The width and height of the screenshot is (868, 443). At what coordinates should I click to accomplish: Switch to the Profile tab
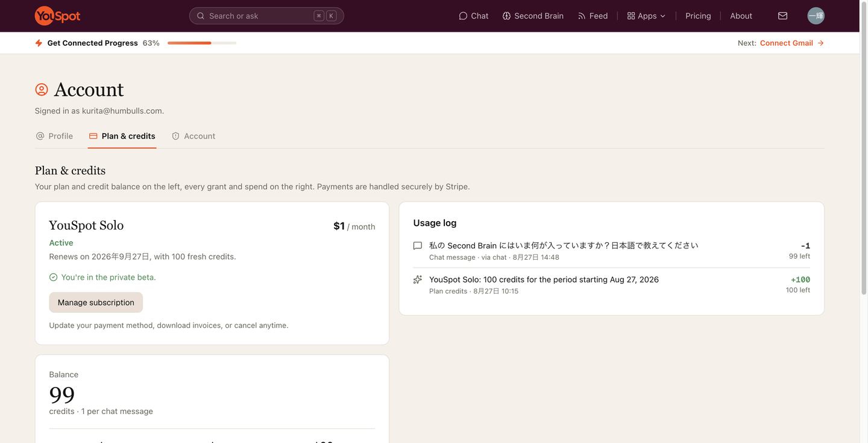tap(54, 136)
